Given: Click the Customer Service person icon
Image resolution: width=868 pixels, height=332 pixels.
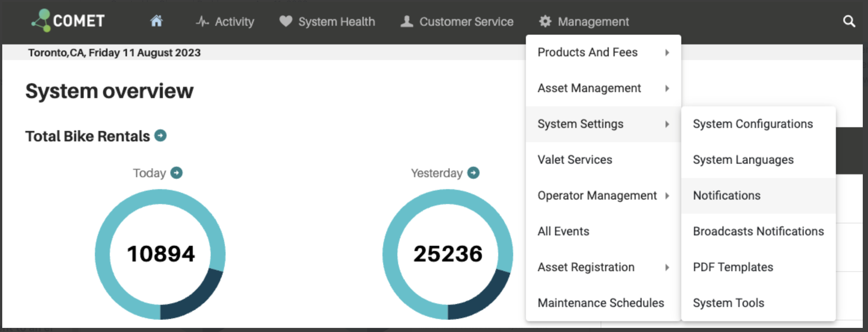Looking at the screenshot, I should 407,21.
